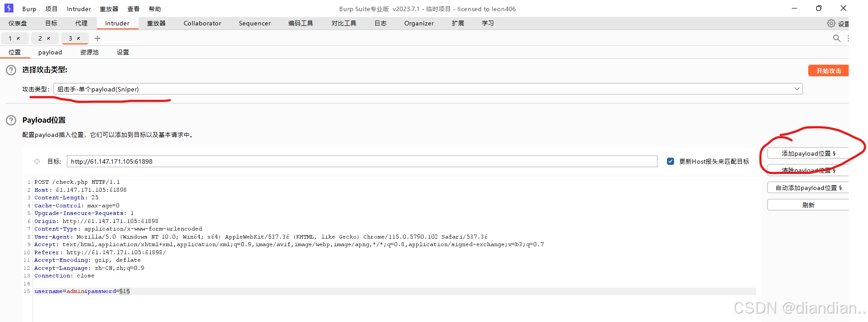Click the POST /check.php request line
The height and width of the screenshot is (322, 868).
click(x=77, y=182)
